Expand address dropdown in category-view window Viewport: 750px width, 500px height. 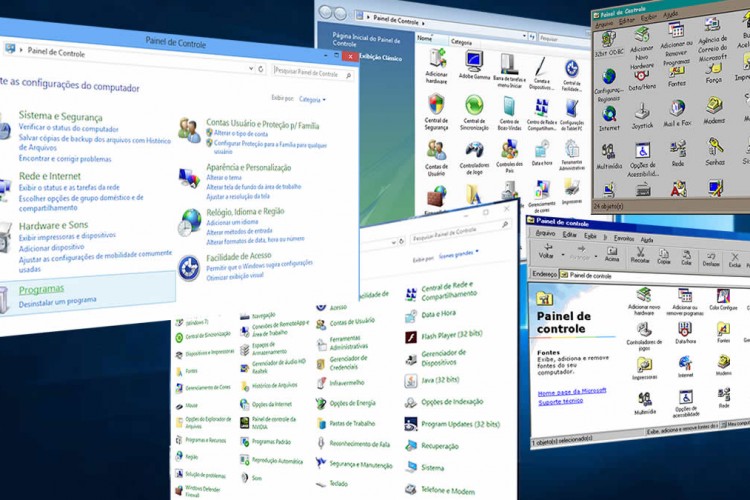point(251,68)
